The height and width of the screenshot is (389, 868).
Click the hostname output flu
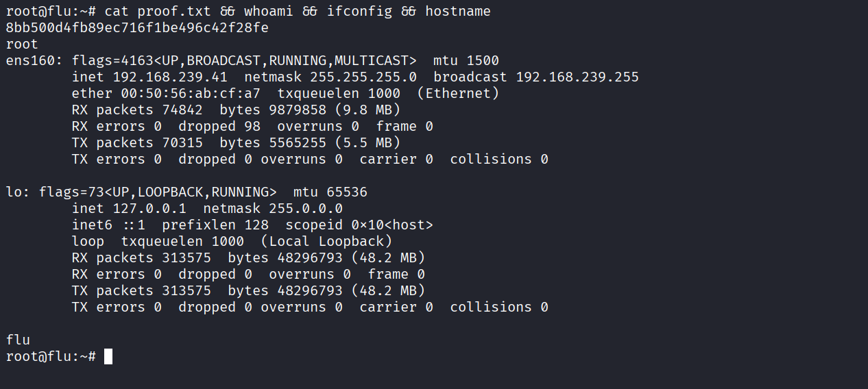[19, 340]
